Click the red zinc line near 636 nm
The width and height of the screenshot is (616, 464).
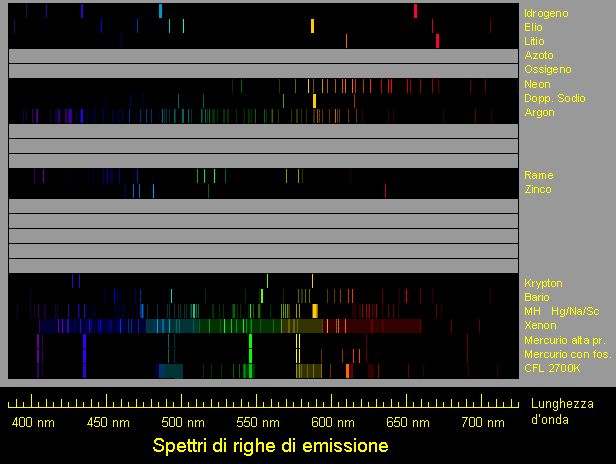tap(385, 191)
